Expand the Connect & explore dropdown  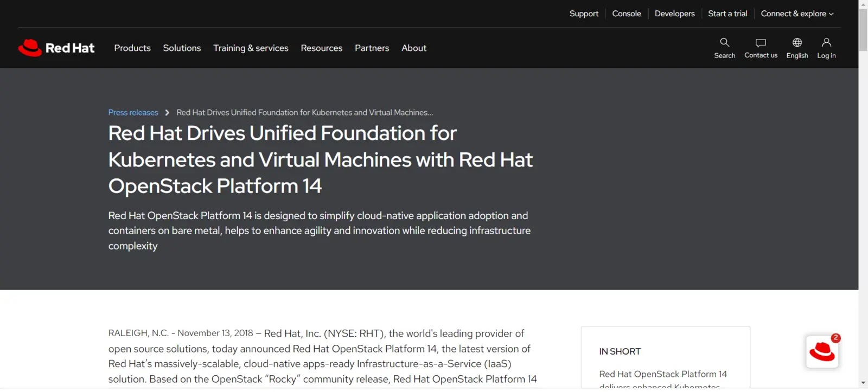click(797, 14)
